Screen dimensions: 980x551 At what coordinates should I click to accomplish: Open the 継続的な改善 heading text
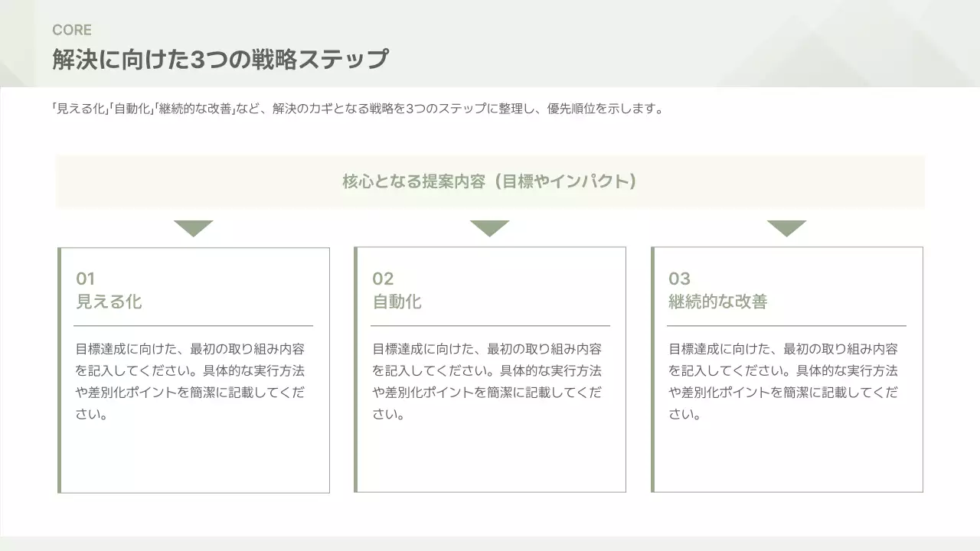point(716,302)
